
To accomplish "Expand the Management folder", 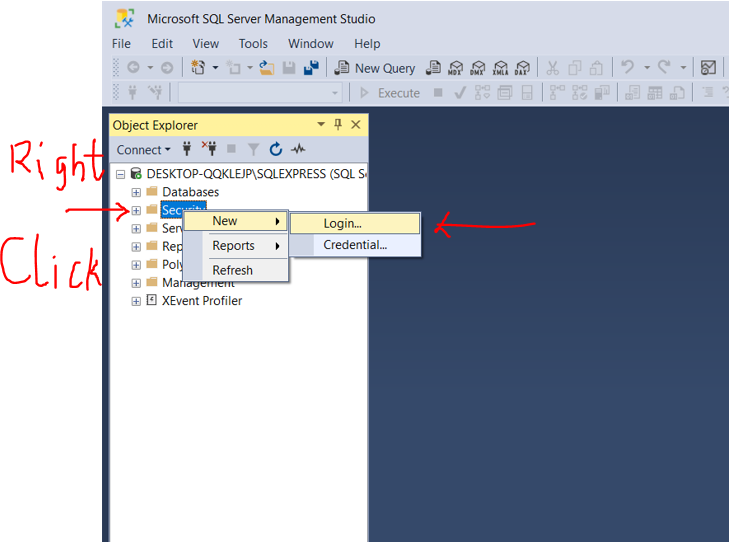I will point(136,283).
